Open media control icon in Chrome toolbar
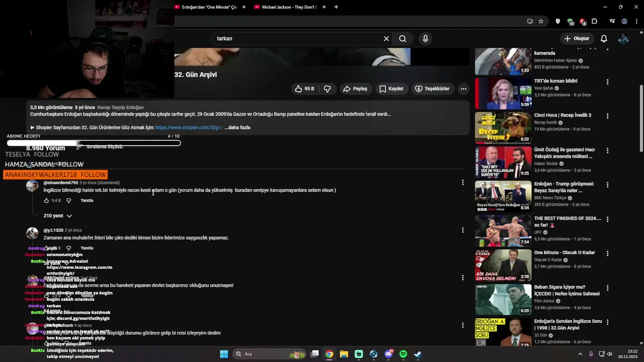The width and height of the screenshot is (644, 362). tap(612, 21)
